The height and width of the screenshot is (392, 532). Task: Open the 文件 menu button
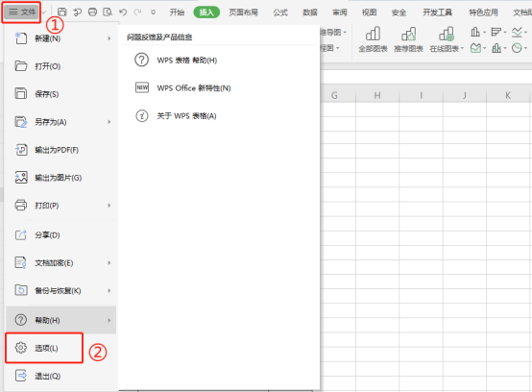[x=21, y=12]
